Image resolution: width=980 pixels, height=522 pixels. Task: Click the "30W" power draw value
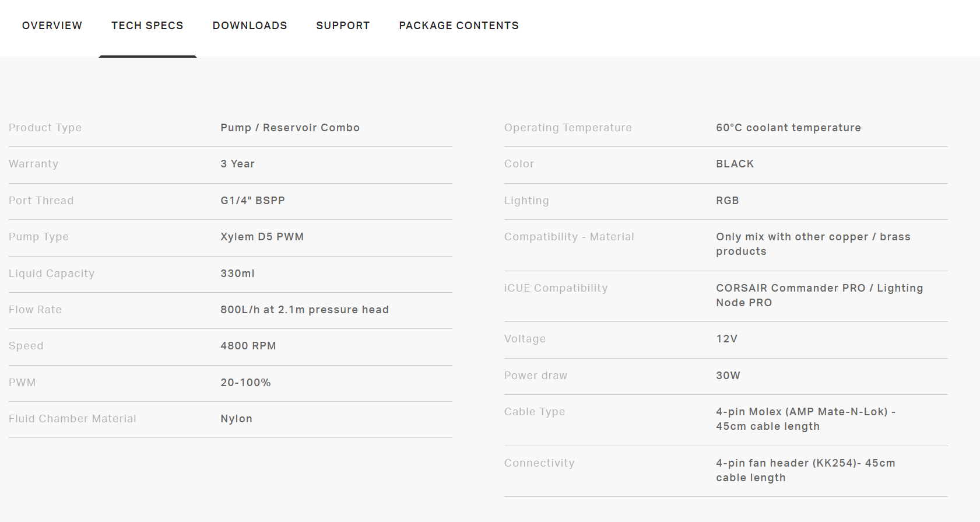(x=728, y=376)
